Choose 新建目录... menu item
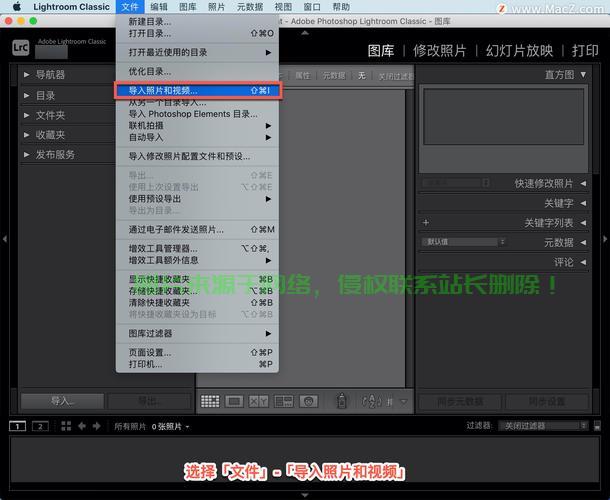Screen dimensions: 610x500 pyautogui.click(x=198, y=22)
